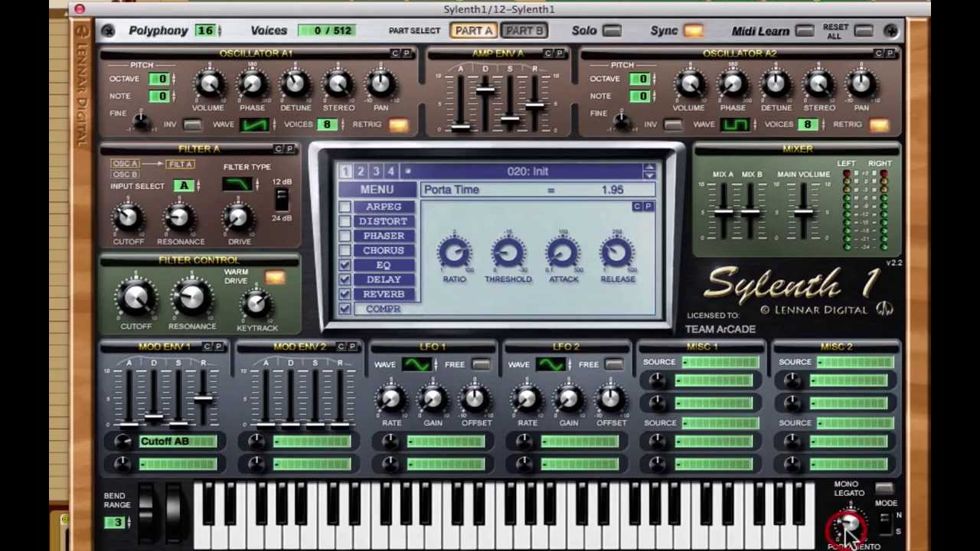The height and width of the screenshot is (551, 980).
Task: Click compressor Attack knob
Action: coord(563,253)
